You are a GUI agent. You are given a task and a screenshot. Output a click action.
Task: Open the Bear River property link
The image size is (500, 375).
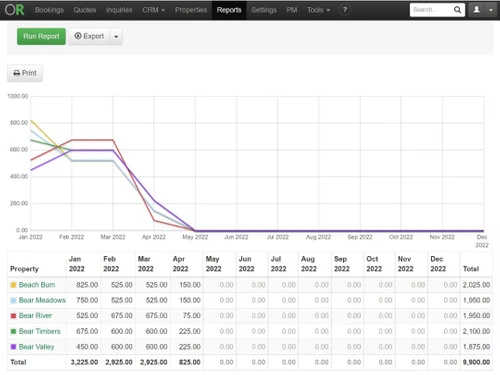[x=35, y=316]
